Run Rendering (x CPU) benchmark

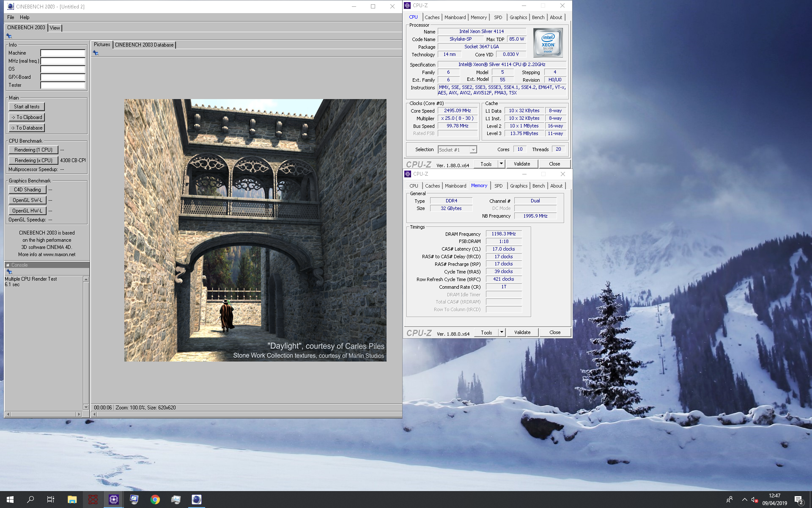(x=33, y=160)
